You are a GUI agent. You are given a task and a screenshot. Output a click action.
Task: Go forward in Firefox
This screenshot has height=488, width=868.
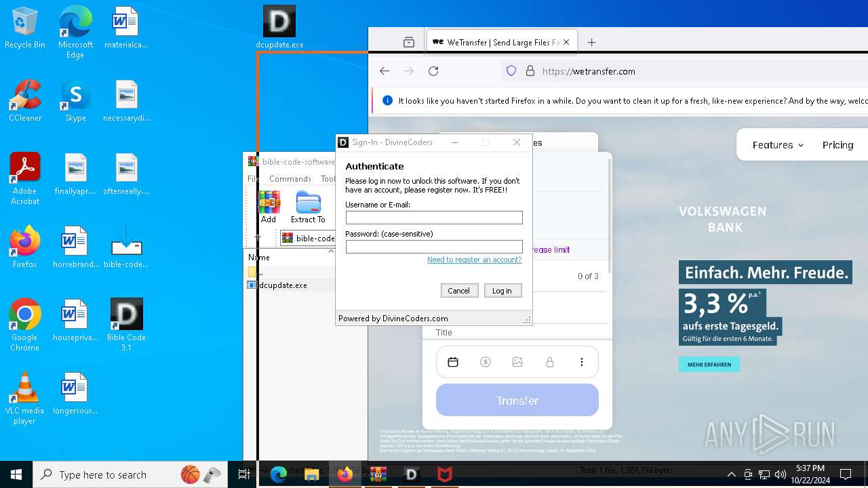[409, 71]
